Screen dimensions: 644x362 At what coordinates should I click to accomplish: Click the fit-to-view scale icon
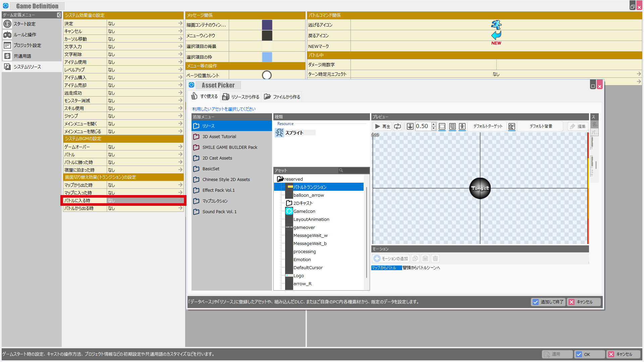(x=410, y=126)
